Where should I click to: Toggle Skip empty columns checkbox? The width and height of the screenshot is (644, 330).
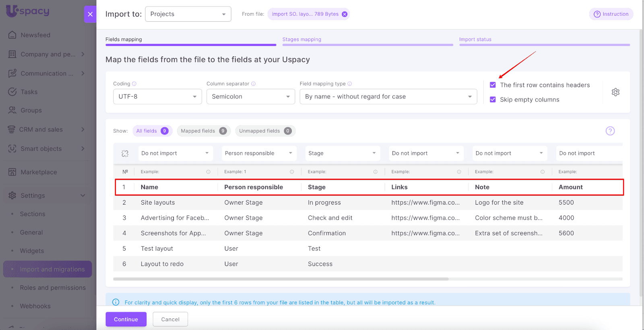coord(493,100)
